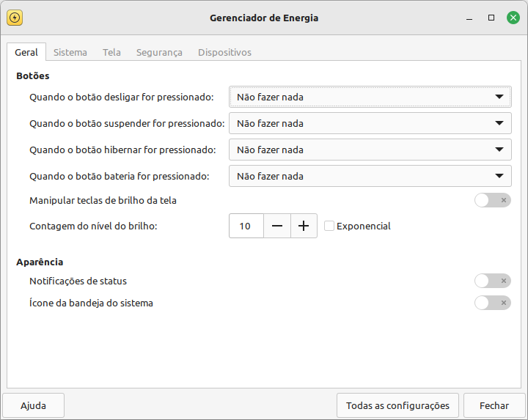528x420 pixels.
Task: Close window with green X icon
Action: click(513, 18)
